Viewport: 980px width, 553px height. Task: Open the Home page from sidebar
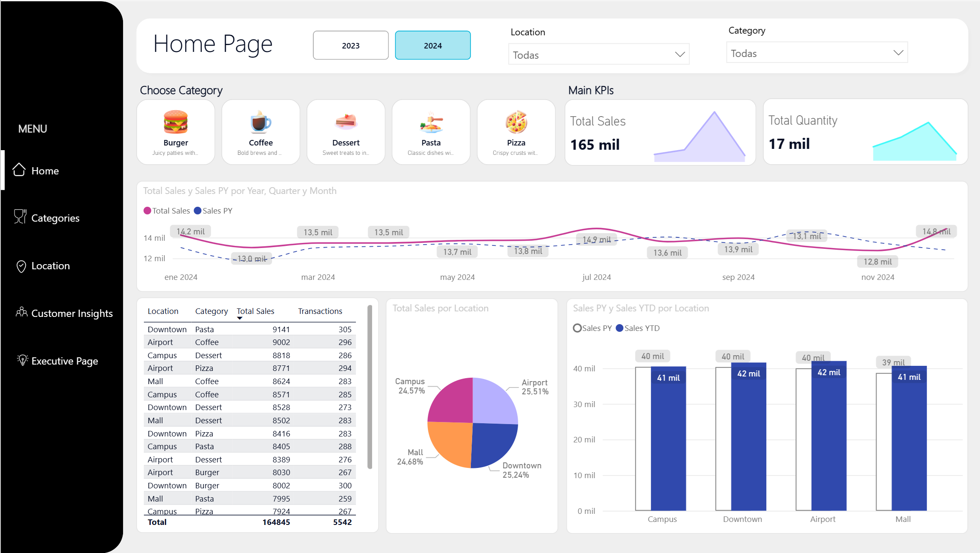pyautogui.click(x=45, y=171)
